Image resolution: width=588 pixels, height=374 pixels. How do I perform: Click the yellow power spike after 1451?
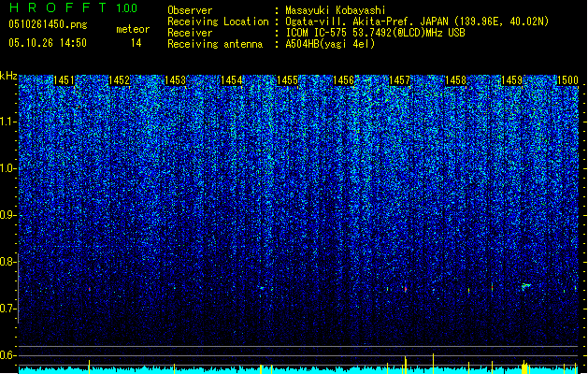(x=89, y=367)
